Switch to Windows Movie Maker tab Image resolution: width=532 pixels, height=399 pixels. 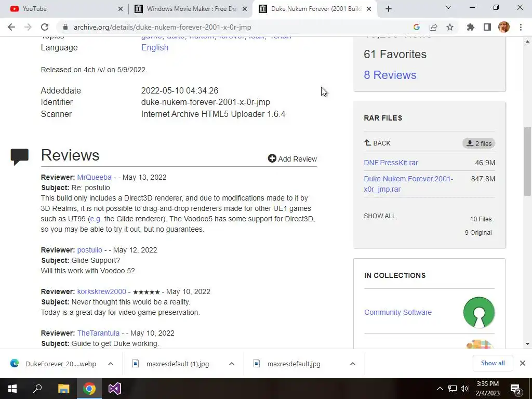[190, 9]
